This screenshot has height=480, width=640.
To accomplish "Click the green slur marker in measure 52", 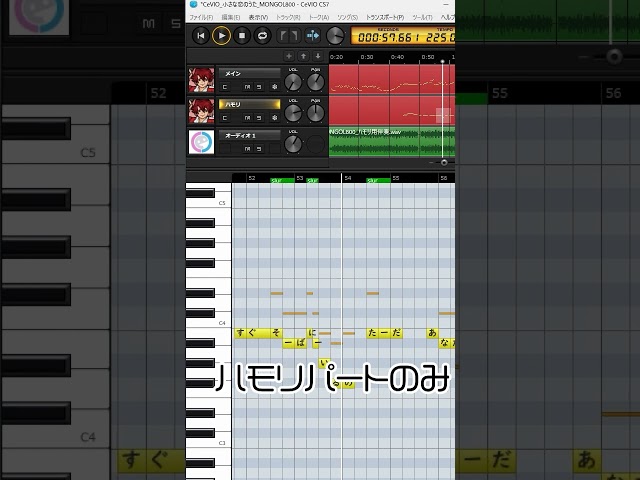I will [282, 180].
